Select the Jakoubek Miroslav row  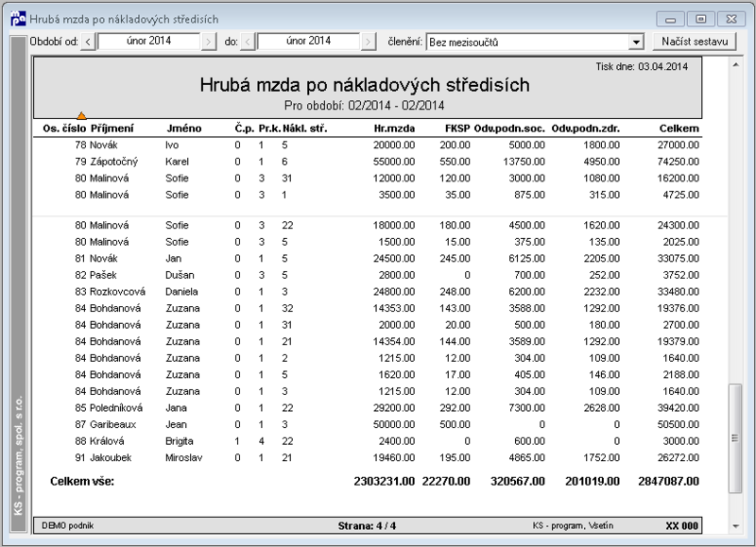368,458
